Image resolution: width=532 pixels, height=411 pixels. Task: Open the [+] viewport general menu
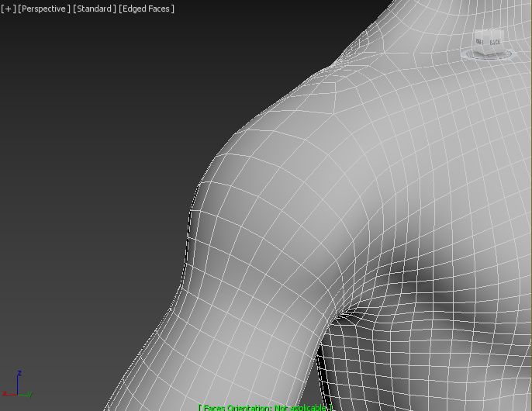8,9
